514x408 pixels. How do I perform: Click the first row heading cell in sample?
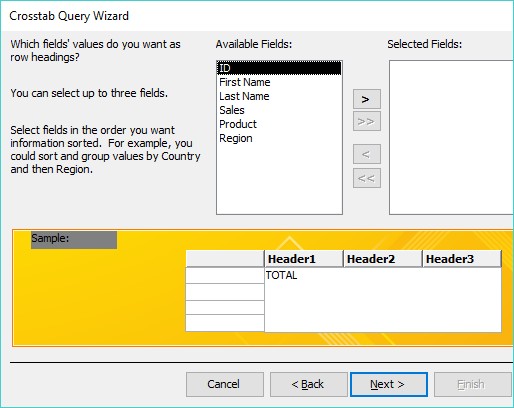click(225, 276)
